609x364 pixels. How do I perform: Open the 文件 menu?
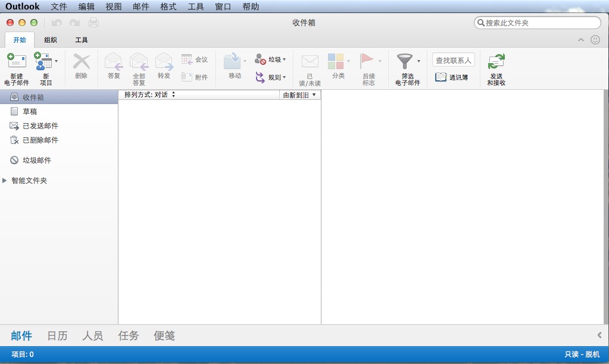click(59, 7)
